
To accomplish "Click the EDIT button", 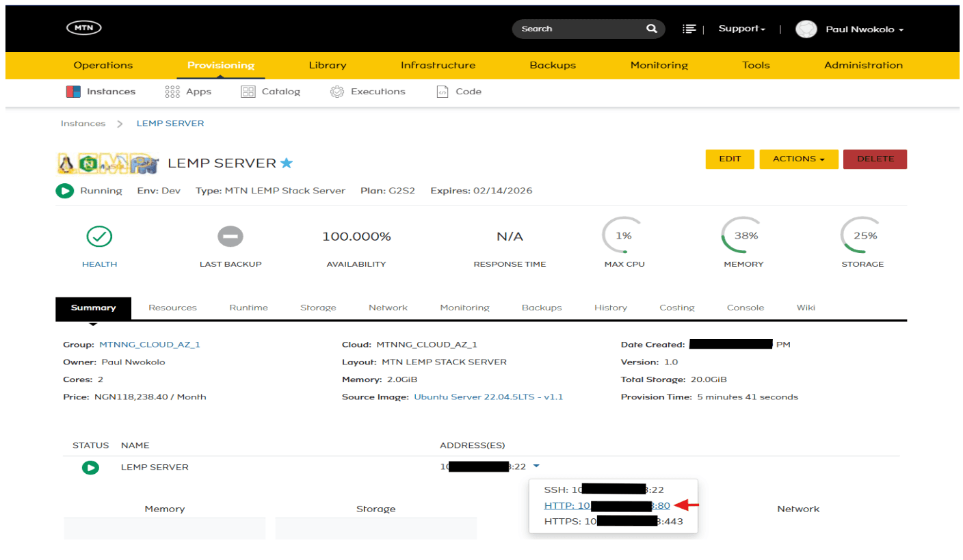I will tap(730, 159).
